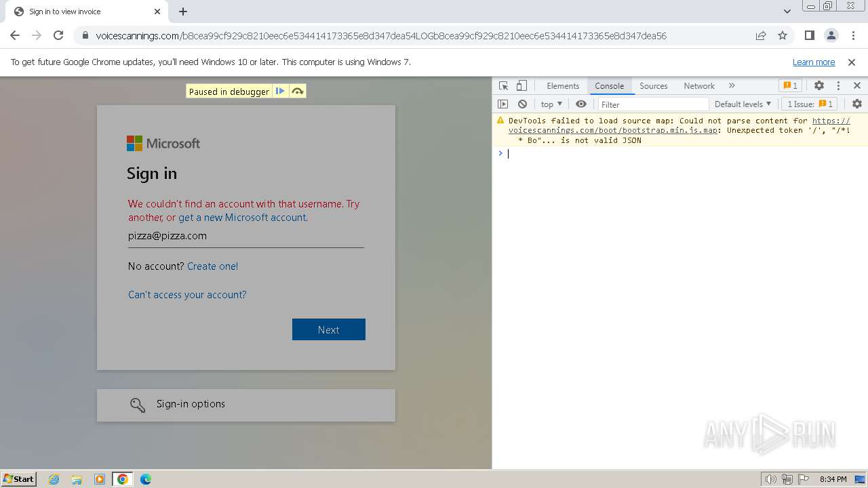Go forward in browser history
Image resolution: width=868 pixels, height=488 pixels.
point(37,35)
